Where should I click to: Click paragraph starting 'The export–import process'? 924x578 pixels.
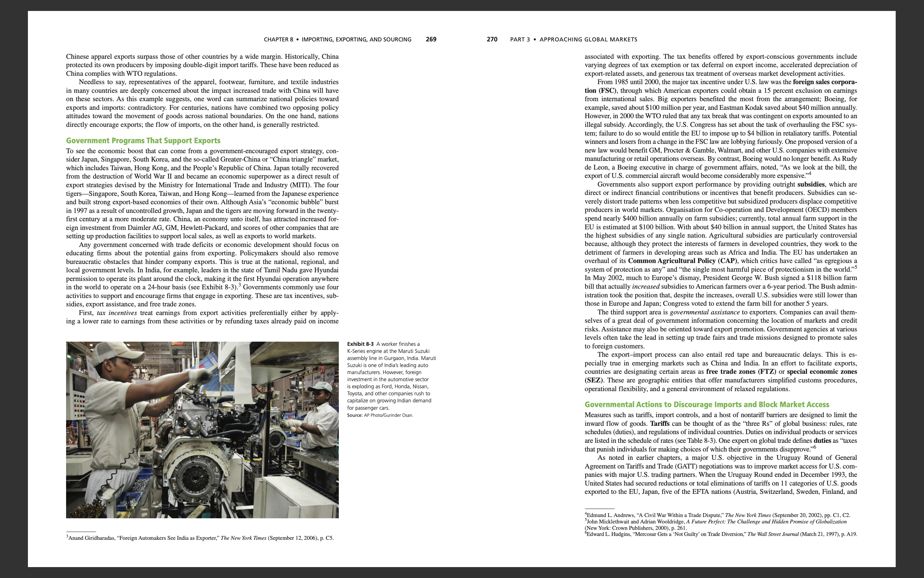(x=721, y=372)
